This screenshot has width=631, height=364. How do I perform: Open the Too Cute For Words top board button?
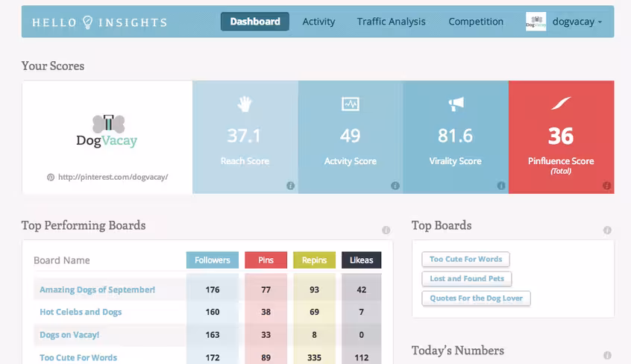point(465,260)
